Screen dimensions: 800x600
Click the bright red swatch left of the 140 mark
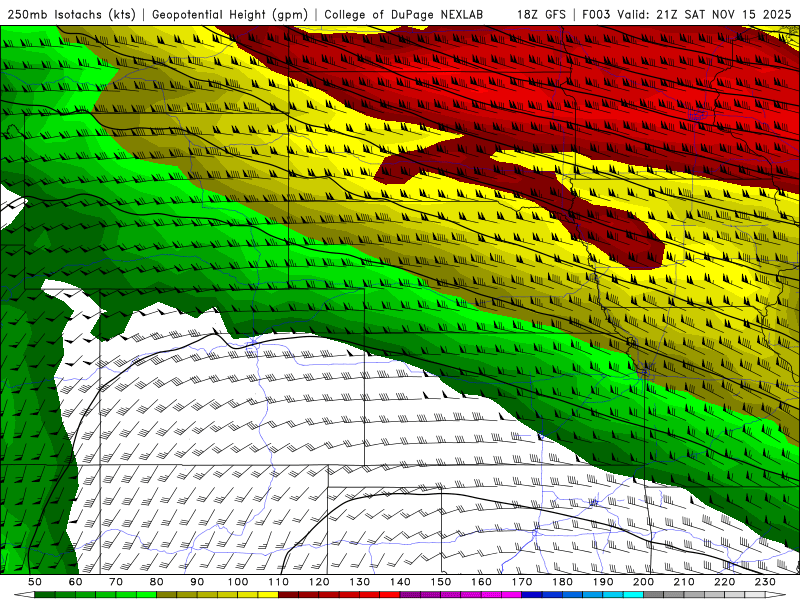click(390, 595)
